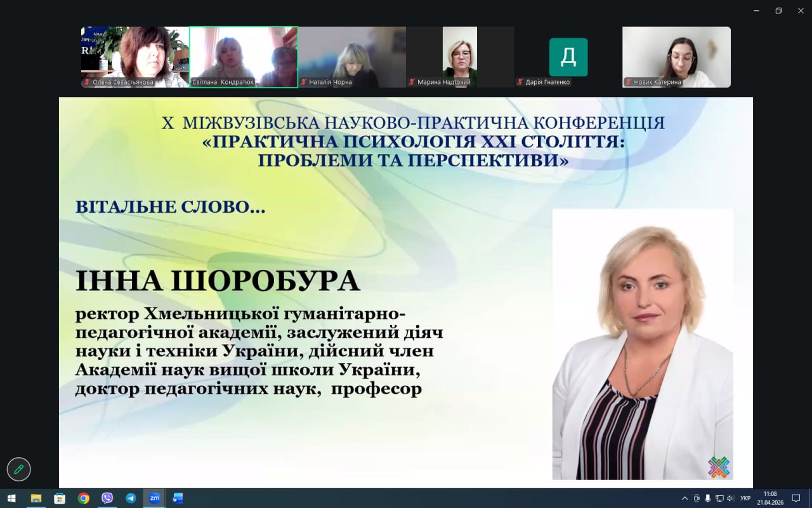Viewport: 812px width, 508px height.
Task: Open Telegram from the taskbar
Action: click(x=131, y=498)
